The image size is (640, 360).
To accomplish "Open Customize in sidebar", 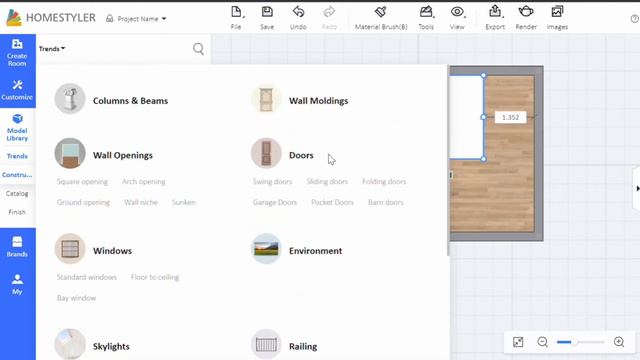I will 17,90.
